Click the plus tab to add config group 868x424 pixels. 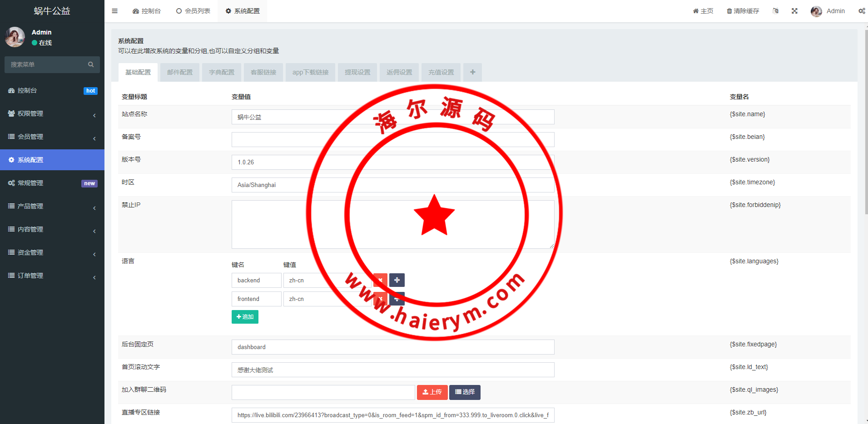472,72
